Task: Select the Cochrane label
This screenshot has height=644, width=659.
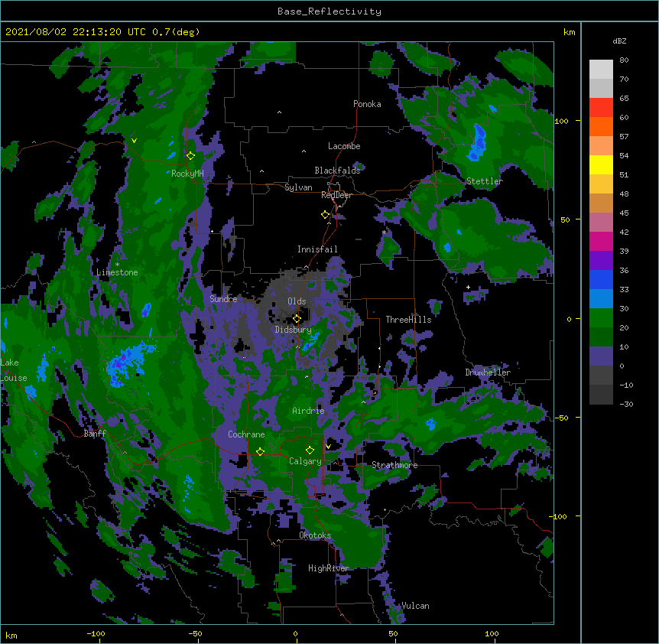Action: (246, 434)
